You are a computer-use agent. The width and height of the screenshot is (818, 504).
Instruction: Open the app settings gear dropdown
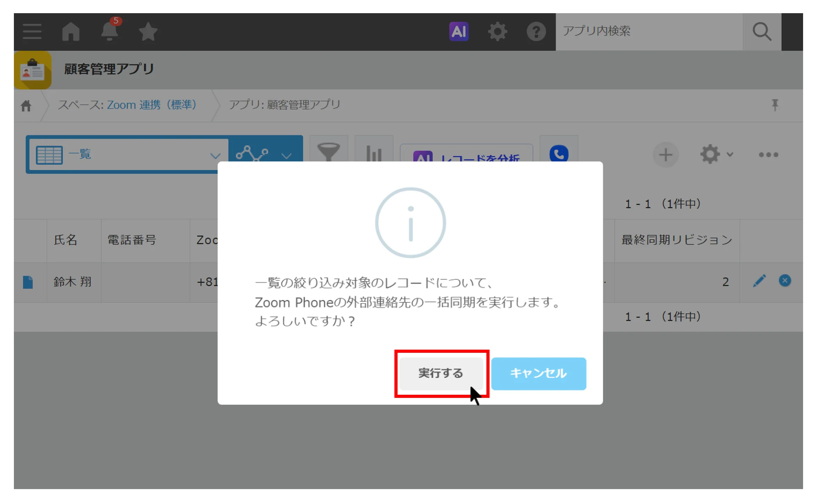pos(716,154)
